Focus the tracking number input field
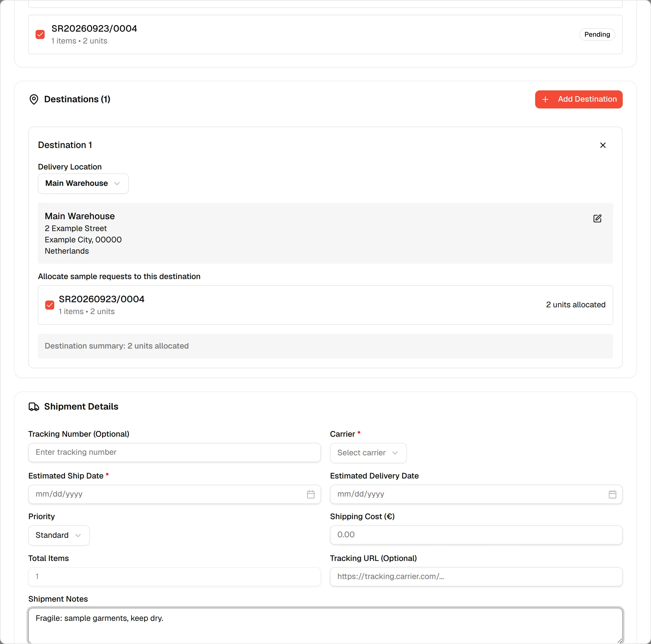 (x=175, y=452)
